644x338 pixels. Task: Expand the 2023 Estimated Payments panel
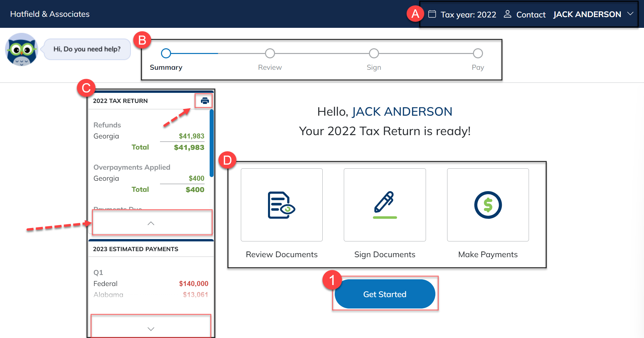point(151,329)
